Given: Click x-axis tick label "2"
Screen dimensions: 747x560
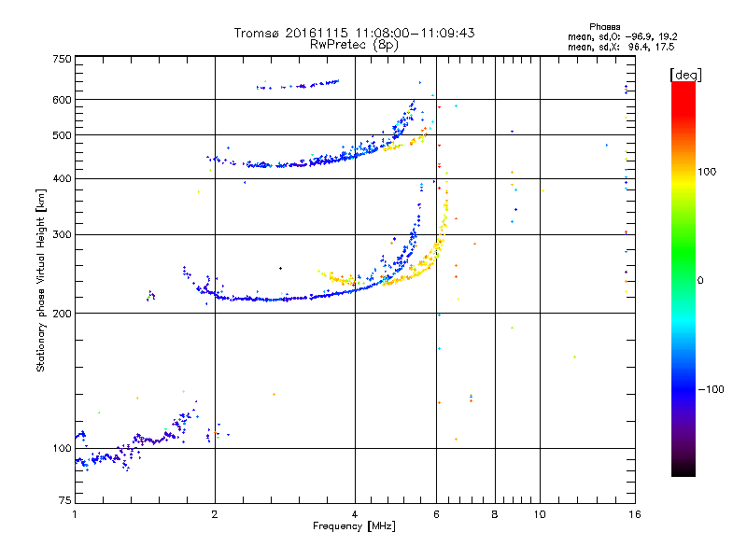Looking at the screenshot, I should click(x=215, y=514).
